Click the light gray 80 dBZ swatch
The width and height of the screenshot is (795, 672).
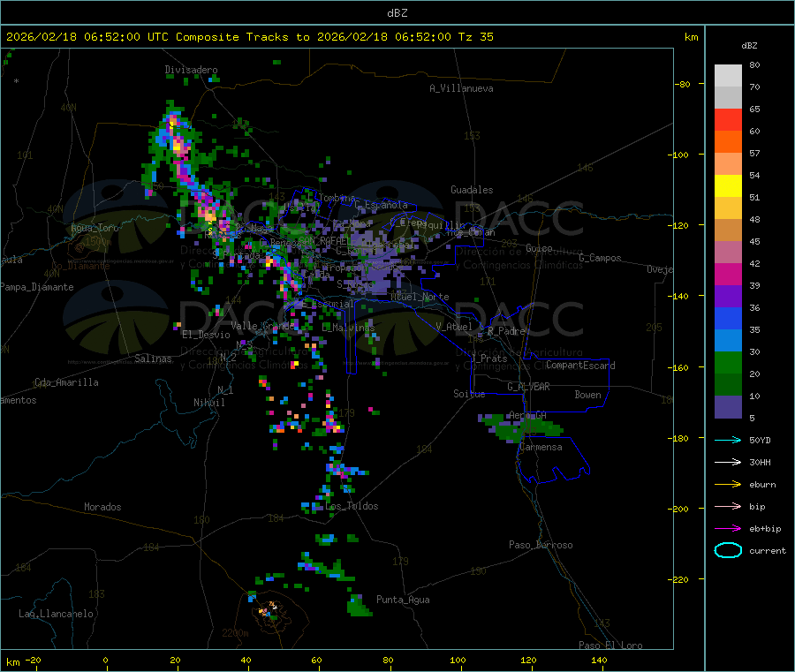[x=728, y=76]
